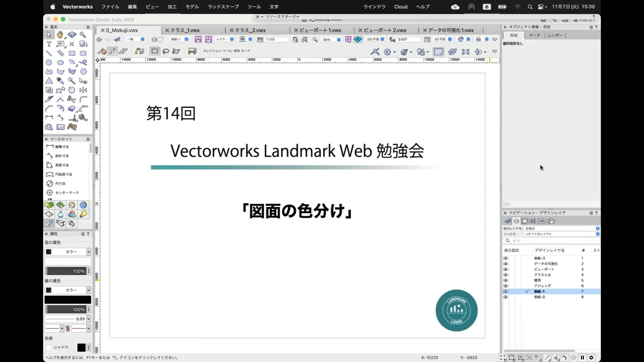
Task: Select the Magic Wand tool
Action: click(72, 81)
